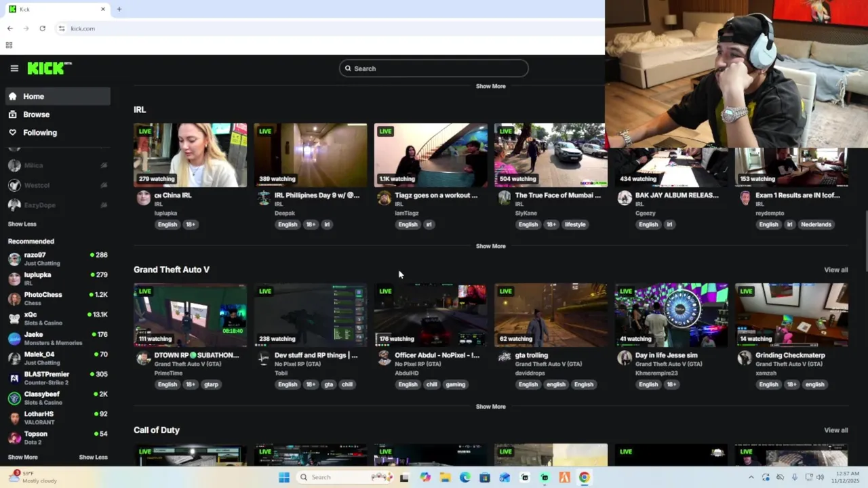This screenshot has height=488, width=868.
Task: Open The True Face of Mumbai title
Action: coord(558,195)
